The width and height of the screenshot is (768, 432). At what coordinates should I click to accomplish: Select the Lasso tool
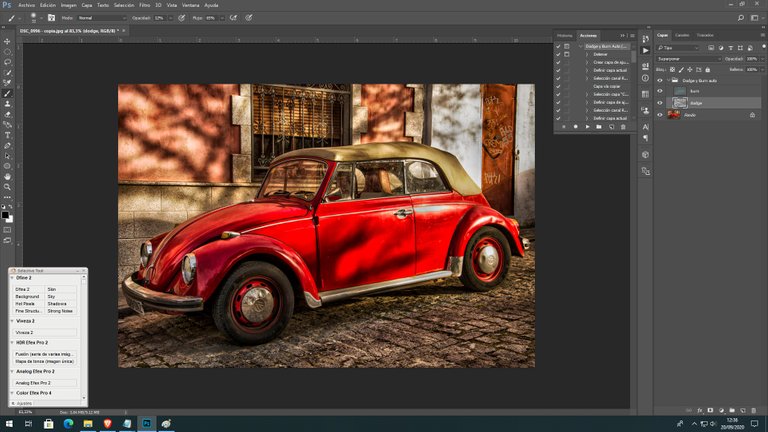click(7, 62)
